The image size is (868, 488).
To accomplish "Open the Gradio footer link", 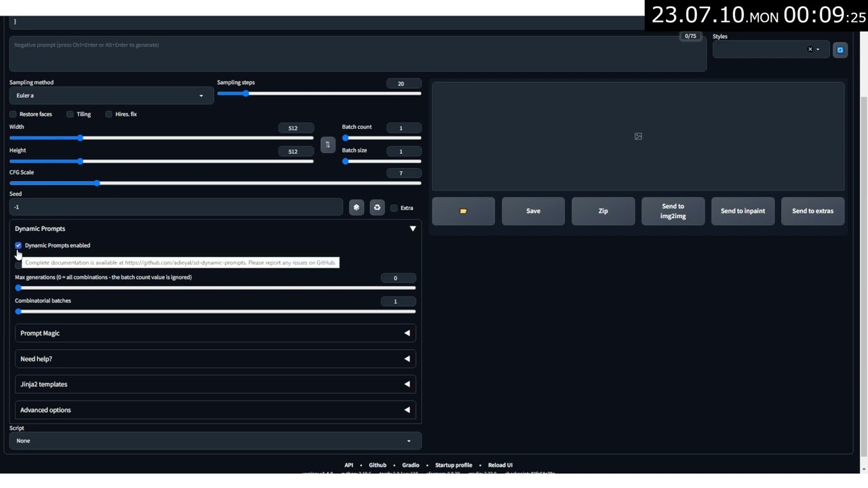I will click(410, 465).
